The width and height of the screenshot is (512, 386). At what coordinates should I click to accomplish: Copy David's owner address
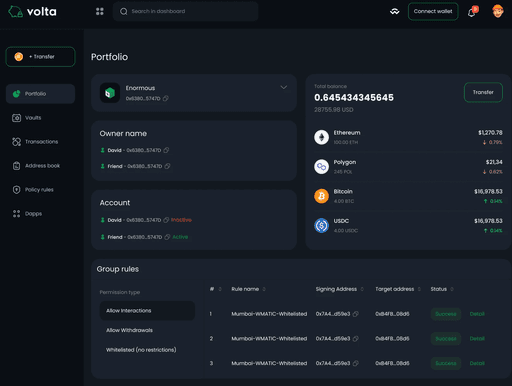166,150
